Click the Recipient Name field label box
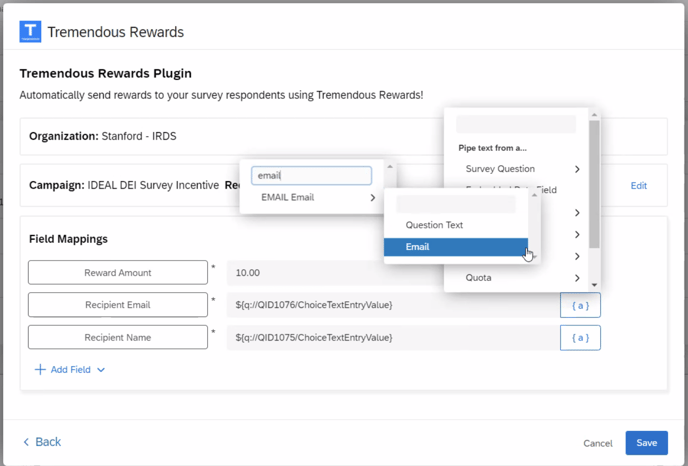 point(118,337)
